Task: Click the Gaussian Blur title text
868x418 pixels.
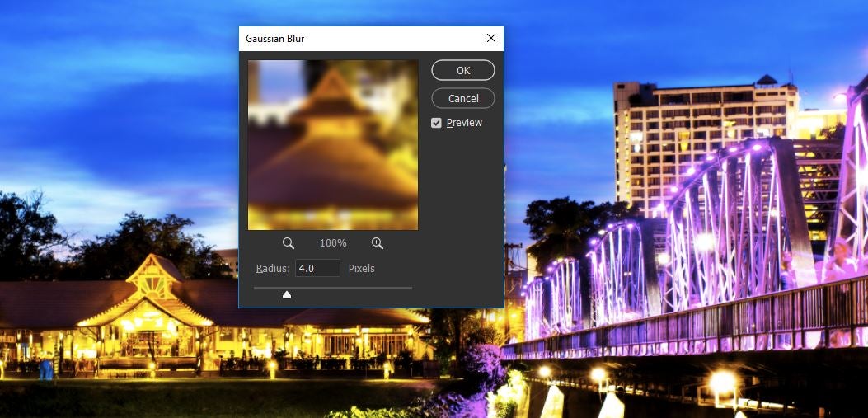Action: 275,39
